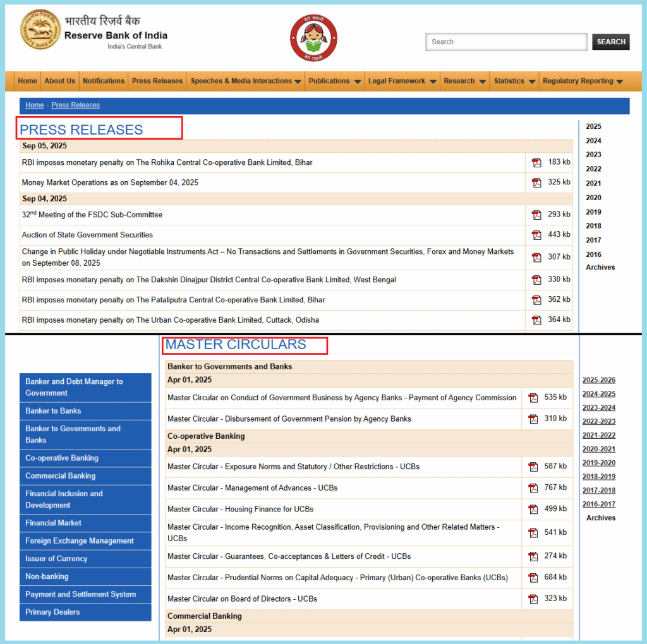This screenshot has height=644, width=647.
Task: Open Notifications menu item
Action: point(104,81)
